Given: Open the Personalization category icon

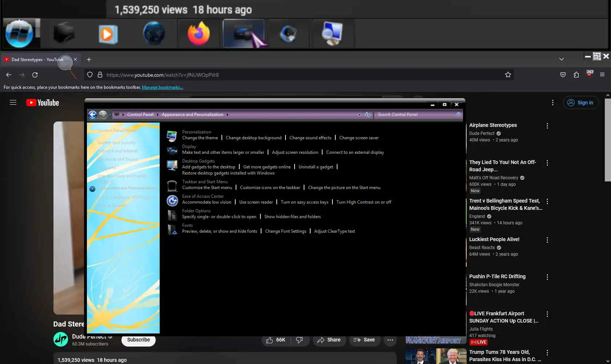Looking at the screenshot, I should click(x=172, y=136).
